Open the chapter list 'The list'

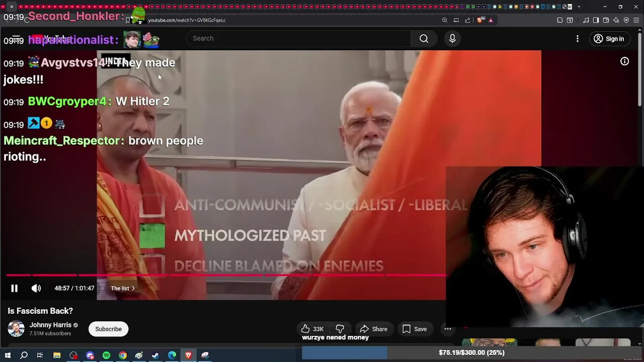pos(123,288)
